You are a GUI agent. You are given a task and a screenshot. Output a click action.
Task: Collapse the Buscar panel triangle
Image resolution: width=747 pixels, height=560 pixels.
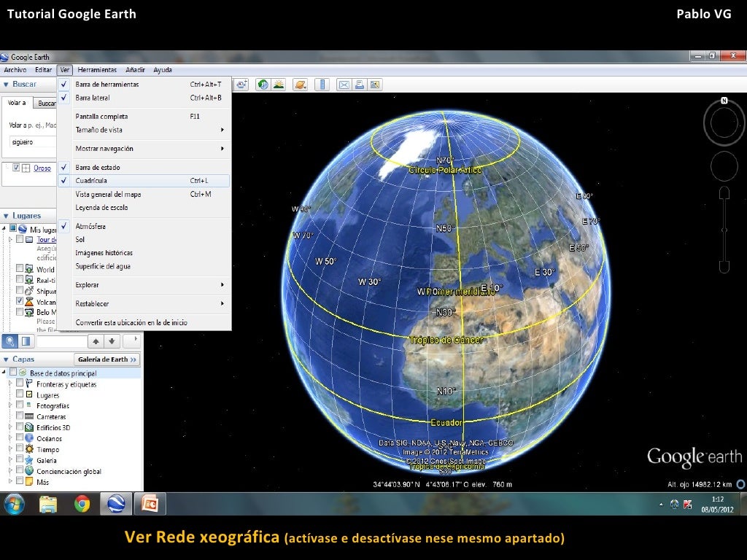pos(6,85)
